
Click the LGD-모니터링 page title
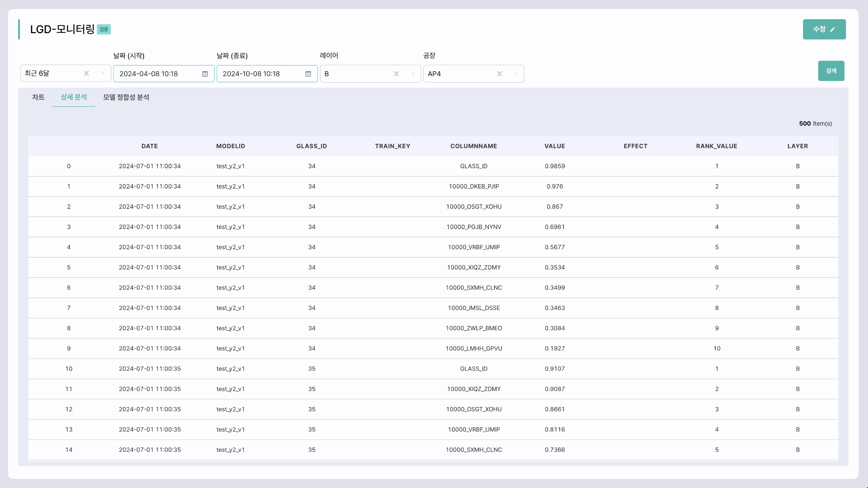[62, 29]
